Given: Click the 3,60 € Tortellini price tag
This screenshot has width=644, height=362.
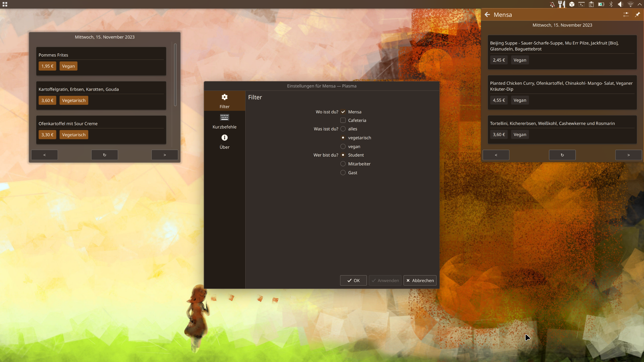Looking at the screenshot, I should (x=499, y=134).
